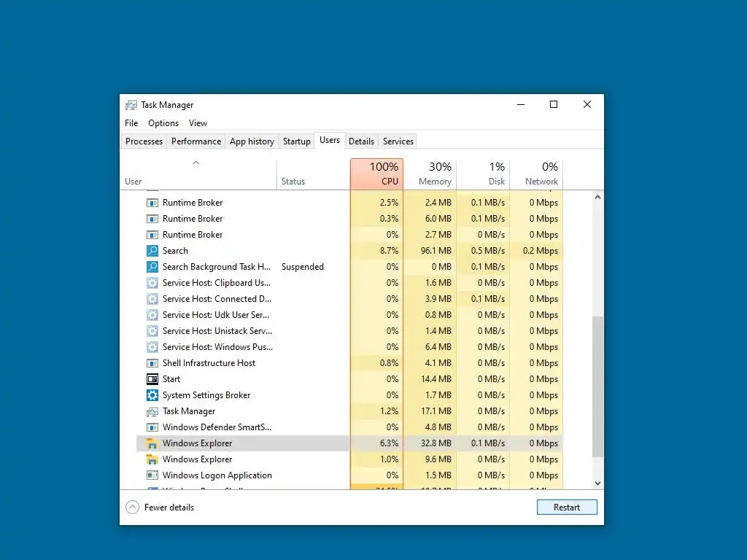Click the Task Manager process icon in list

[x=152, y=411]
